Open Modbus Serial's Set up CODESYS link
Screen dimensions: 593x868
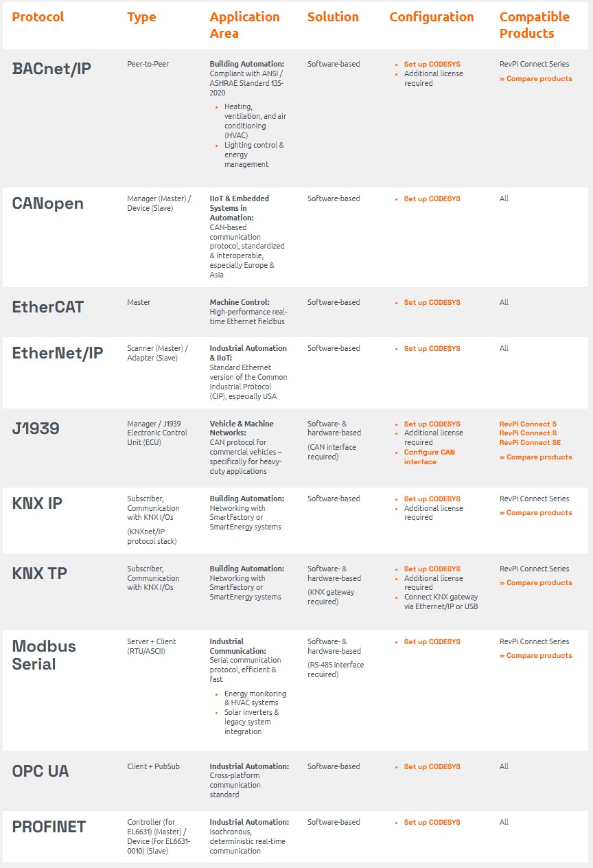click(x=432, y=641)
